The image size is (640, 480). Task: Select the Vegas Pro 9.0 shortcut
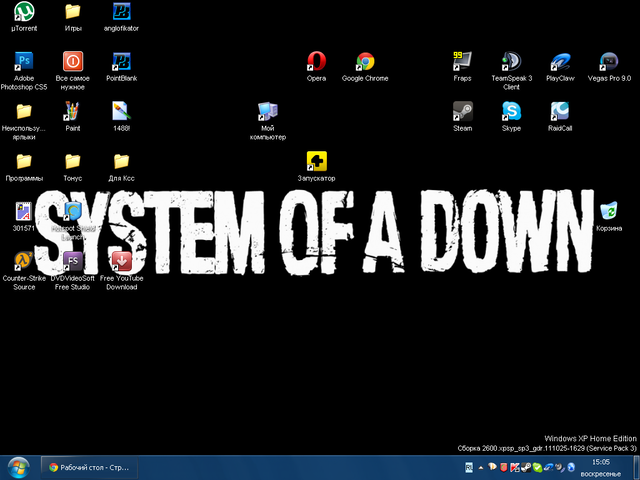(x=609, y=61)
